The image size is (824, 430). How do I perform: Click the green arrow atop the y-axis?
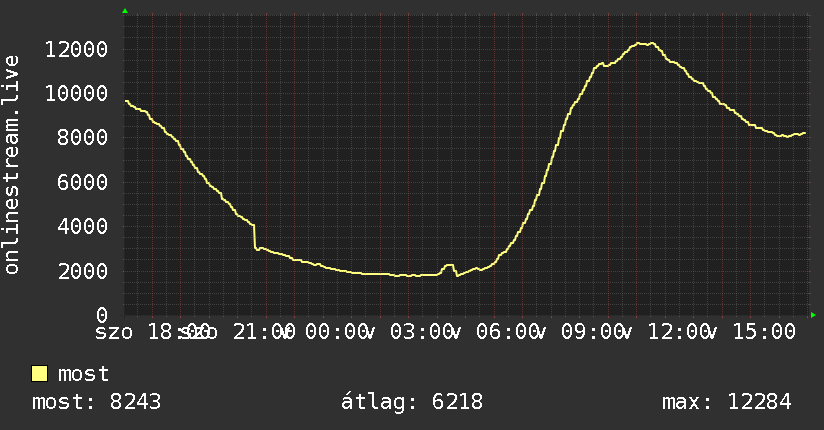[x=125, y=11]
